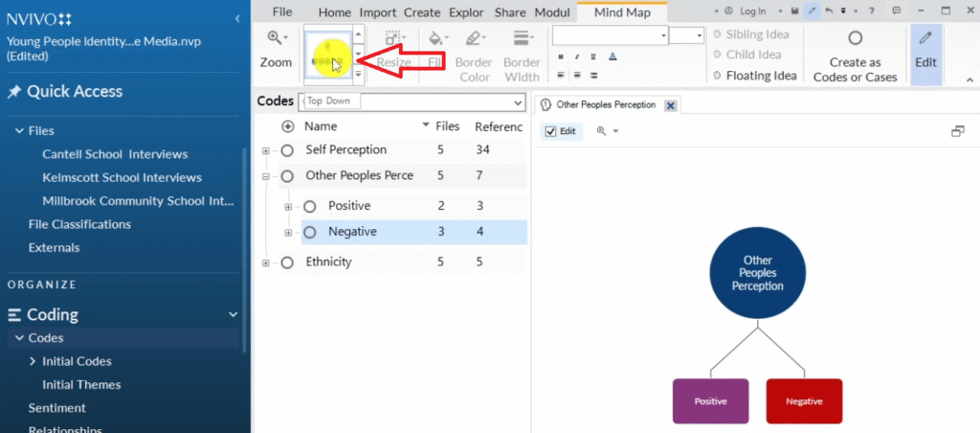
Task: Open the Zoom tool in the ribbon
Action: tap(276, 48)
